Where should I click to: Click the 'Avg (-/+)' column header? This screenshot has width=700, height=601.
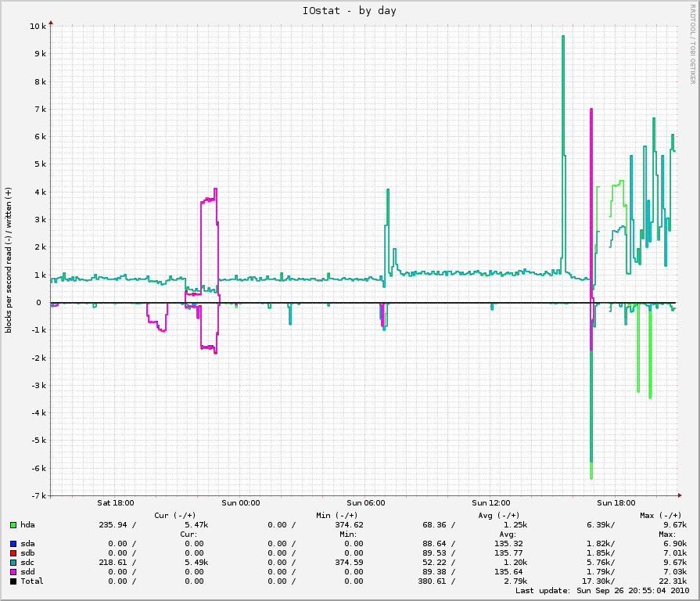click(x=499, y=516)
